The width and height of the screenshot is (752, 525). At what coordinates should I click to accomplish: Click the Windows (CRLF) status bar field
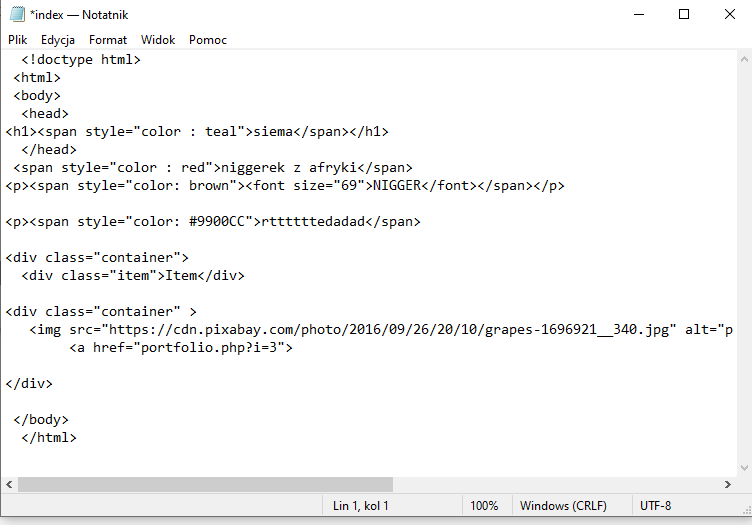click(565, 506)
